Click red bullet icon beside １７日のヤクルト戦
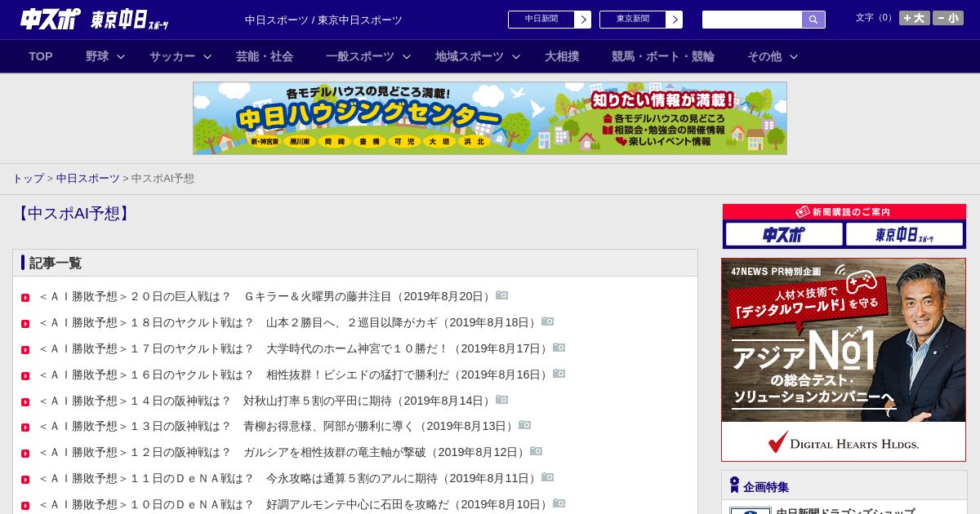This screenshot has width=980, height=514. pos(25,350)
